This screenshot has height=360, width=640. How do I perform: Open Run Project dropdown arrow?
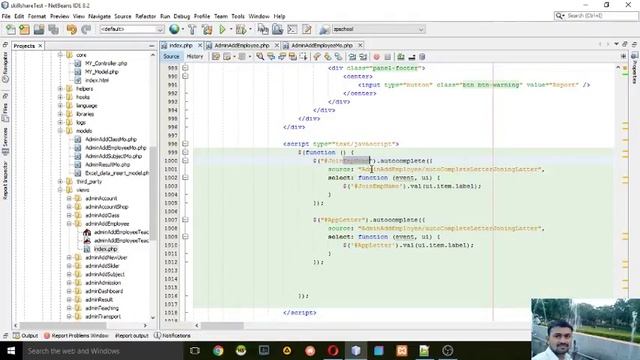click(x=231, y=29)
